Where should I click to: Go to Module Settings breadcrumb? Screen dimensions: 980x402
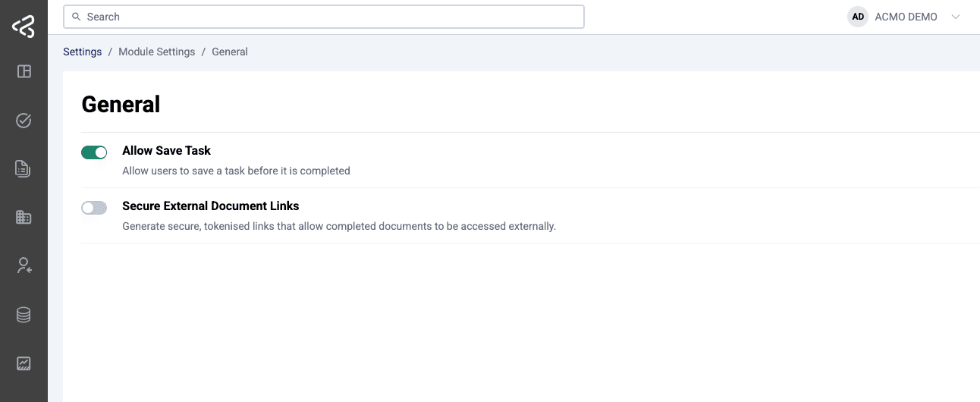pyautogui.click(x=157, y=52)
